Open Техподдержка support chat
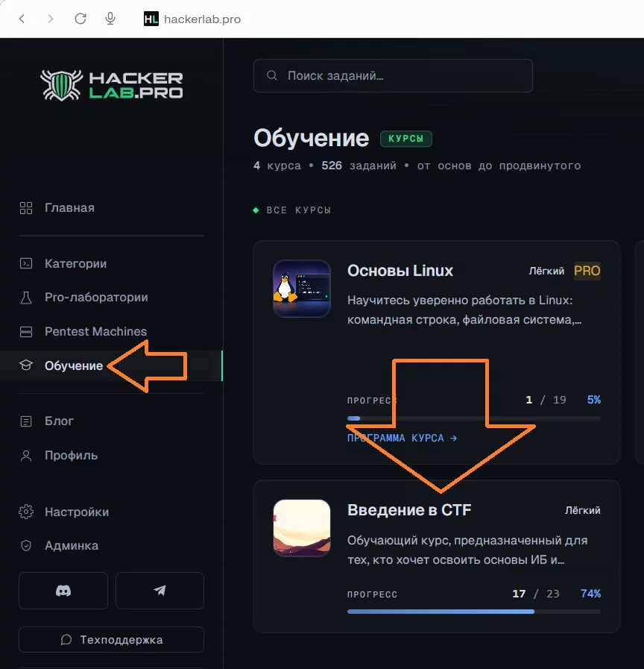Screen dimensions: 644x669 tap(111, 640)
